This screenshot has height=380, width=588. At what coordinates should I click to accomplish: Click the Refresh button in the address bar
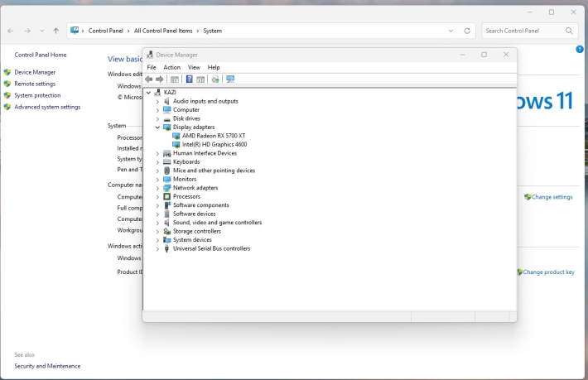(467, 31)
